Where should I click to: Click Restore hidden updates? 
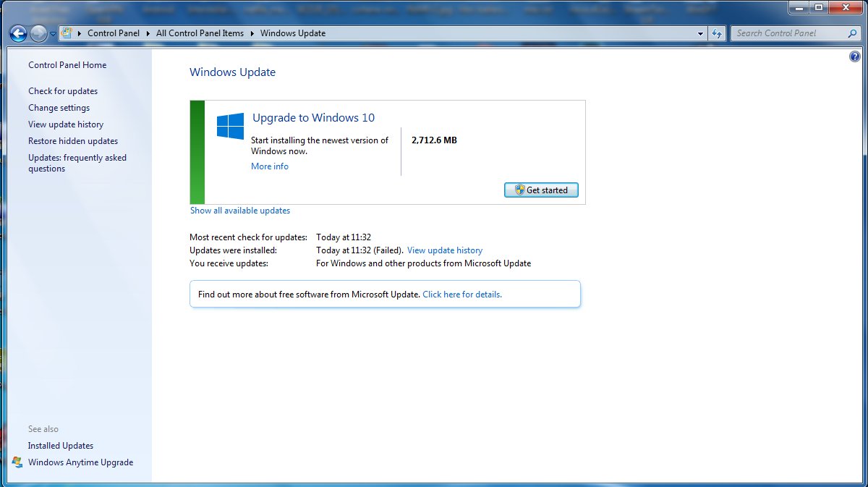pos(73,141)
